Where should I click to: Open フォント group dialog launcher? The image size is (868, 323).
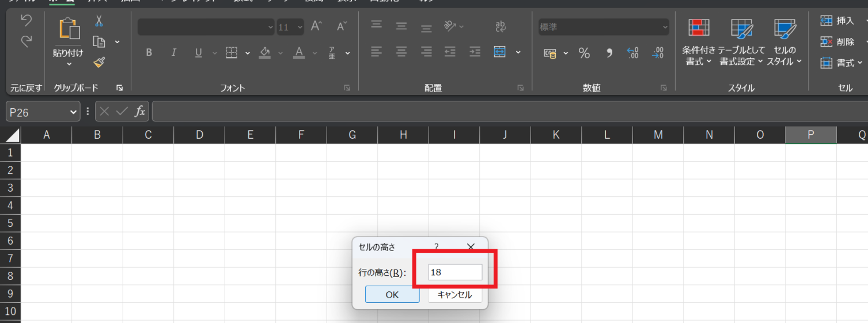[x=347, y=88]
